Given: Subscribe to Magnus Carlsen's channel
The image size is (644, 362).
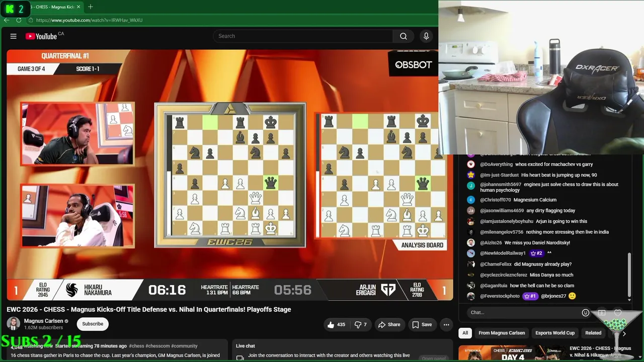Looking at the screenshot, I should (x=93, y=324).
